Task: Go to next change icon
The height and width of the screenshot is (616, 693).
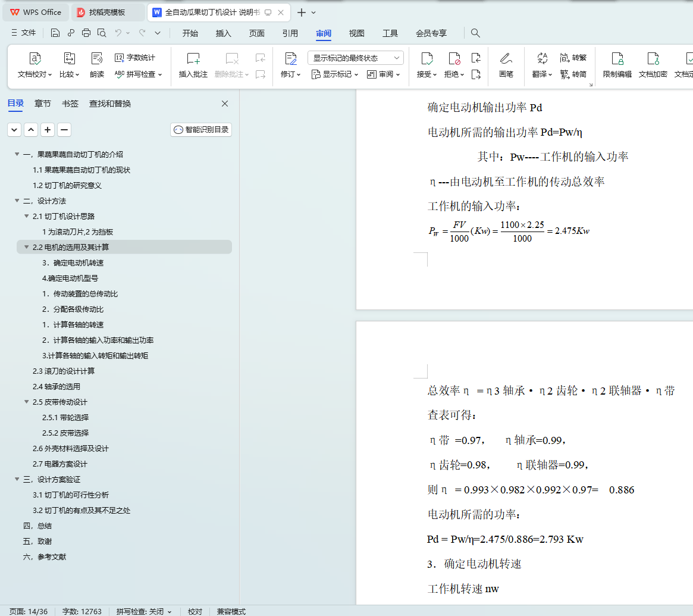Action: click(476, 74)
